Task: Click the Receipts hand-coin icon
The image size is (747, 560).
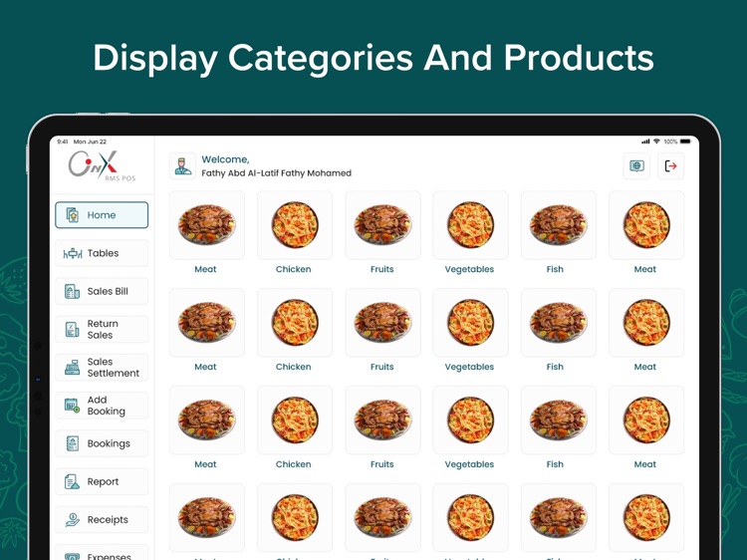Action: click(x=72, y=519)
